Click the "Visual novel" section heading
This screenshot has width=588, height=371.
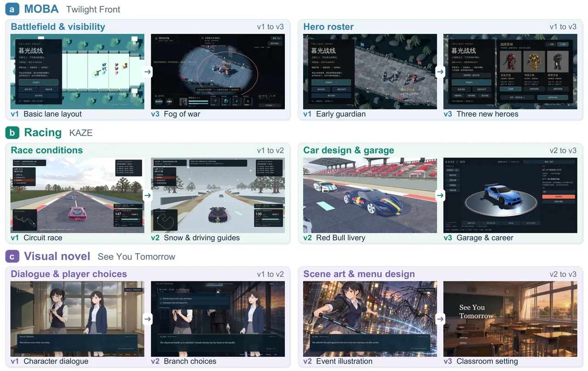(x=57, y=257)
